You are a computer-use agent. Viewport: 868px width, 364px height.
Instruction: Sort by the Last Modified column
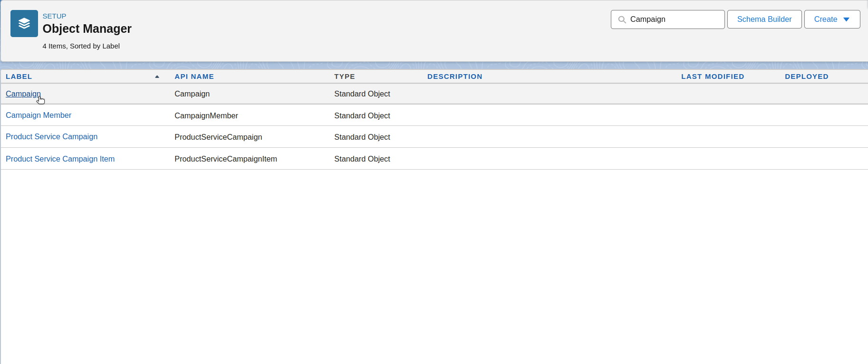coord(713,77)
